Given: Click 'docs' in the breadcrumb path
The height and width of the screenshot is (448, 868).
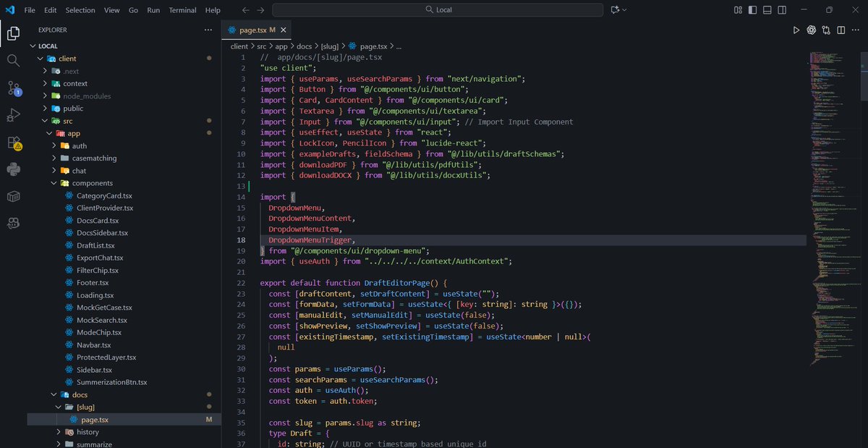Looking at the screenshot, I should 305,46.
